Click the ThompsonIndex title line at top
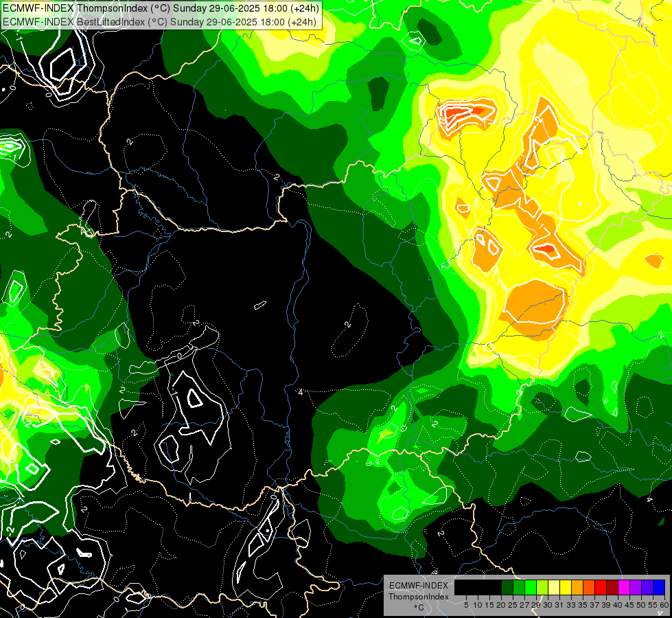Screen dimensions: 672x618 point(161,8)
